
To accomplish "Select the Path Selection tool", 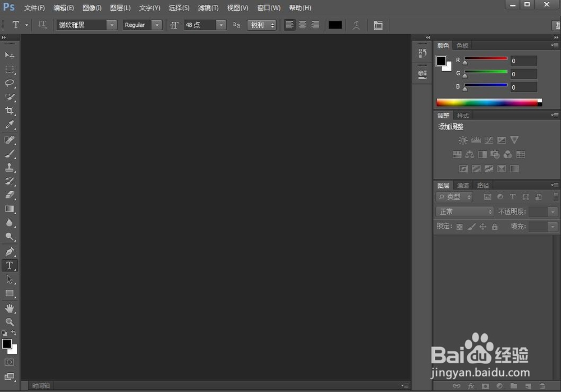I will click(x=10, y=279).
